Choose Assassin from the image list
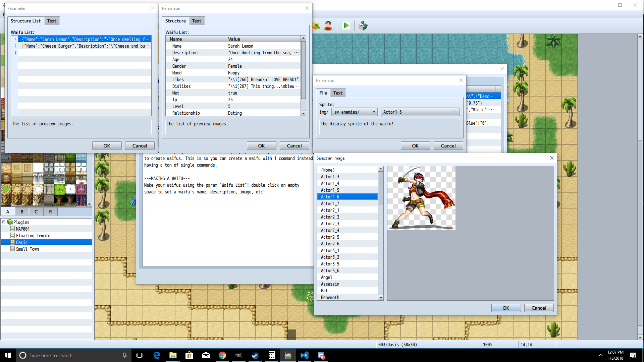Viewport: 644px width, 362px height. pyautogui.click(x=330, y=284)
